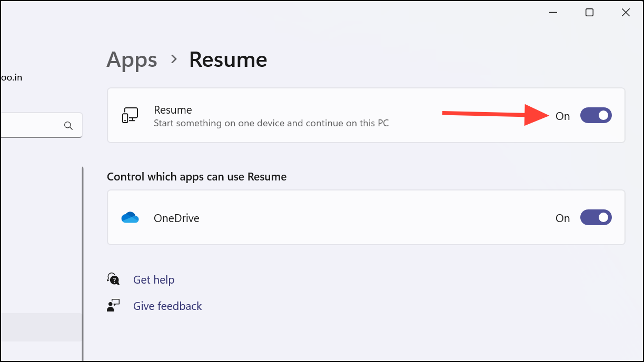Viewport: 644px width, 362px height.
Task: Open Apps from the breadcrumb
Action: pos(132,60)
